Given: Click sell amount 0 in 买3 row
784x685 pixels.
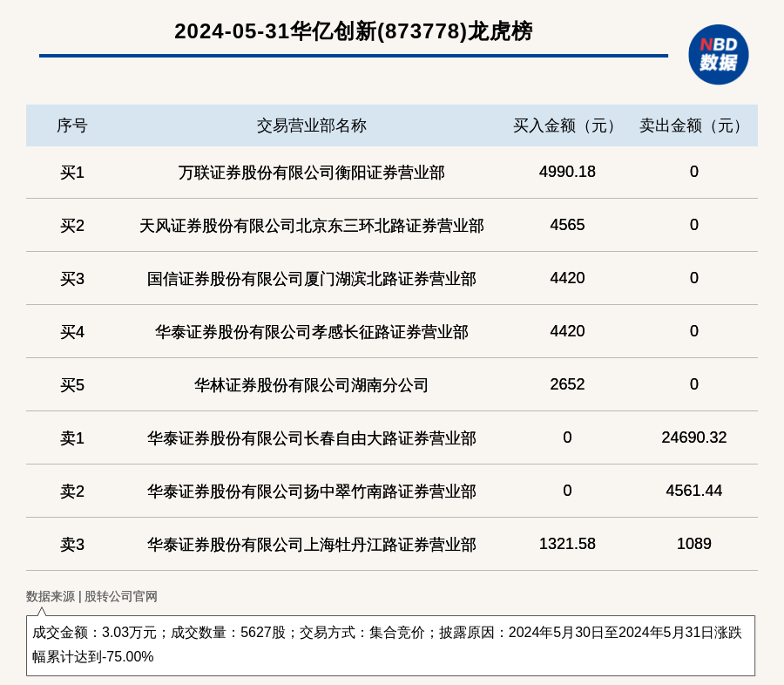Looking at the screenshot, I should 694,278.
